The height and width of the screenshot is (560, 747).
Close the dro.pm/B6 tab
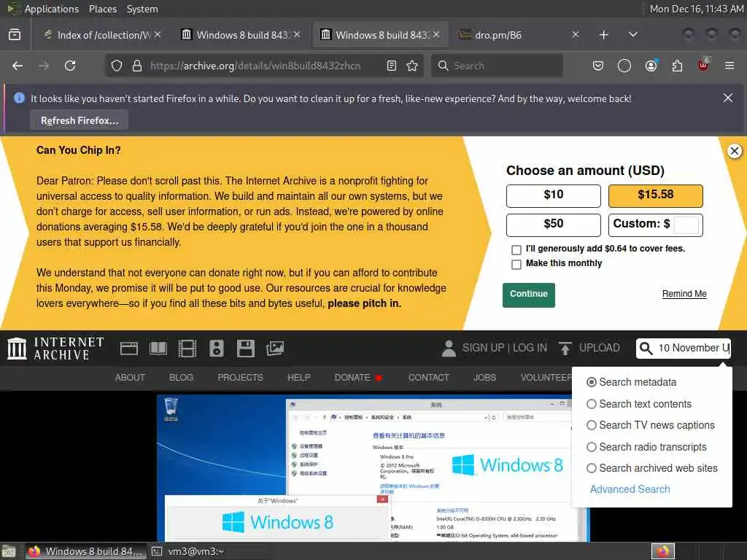pyautogui.click(x=576, y=35)
